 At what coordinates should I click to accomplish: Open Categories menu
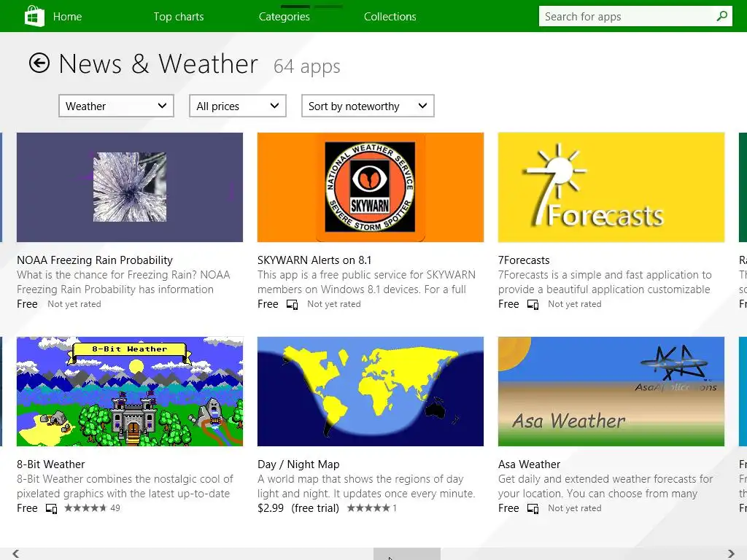click(x=285, y=17)
